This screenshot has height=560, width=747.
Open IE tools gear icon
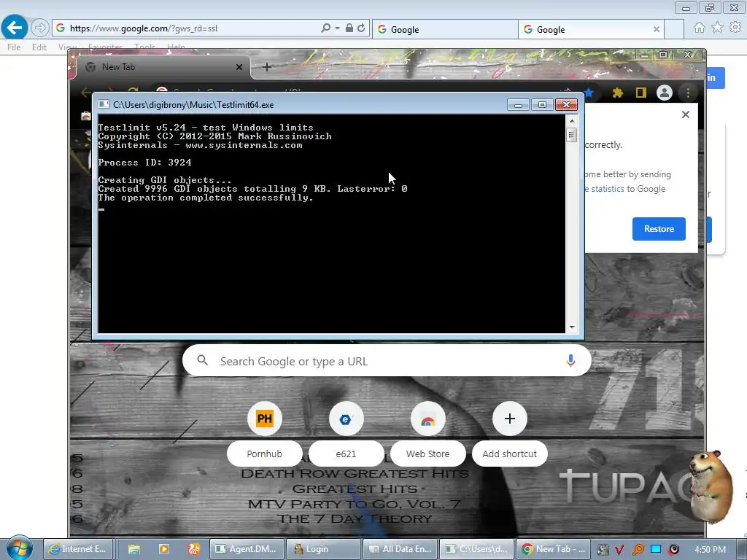(x=735, y=28)
